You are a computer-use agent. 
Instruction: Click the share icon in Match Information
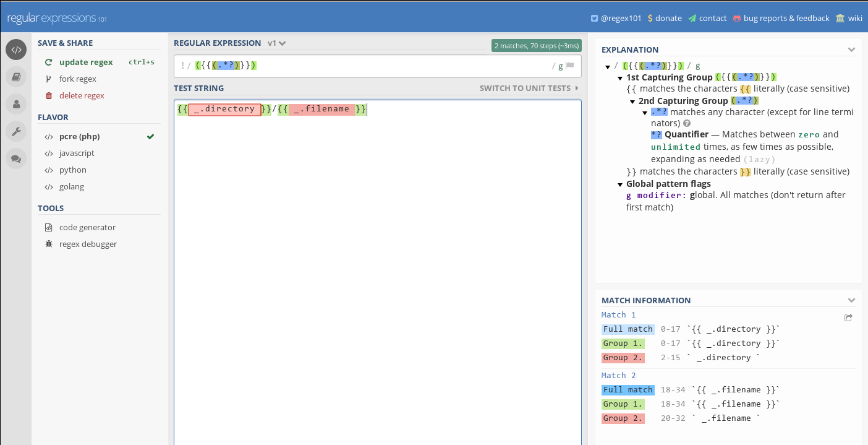848,317
